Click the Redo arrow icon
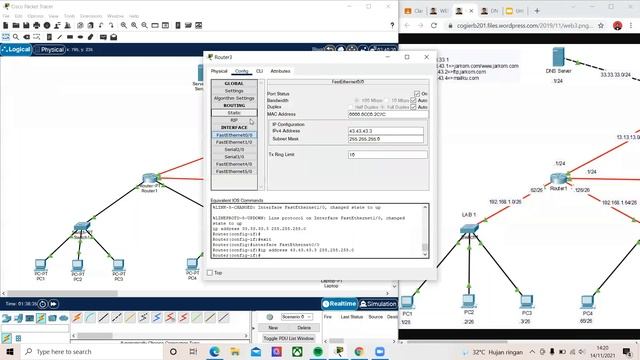Screen dimensions: 640x360 [x=111, y=25]
